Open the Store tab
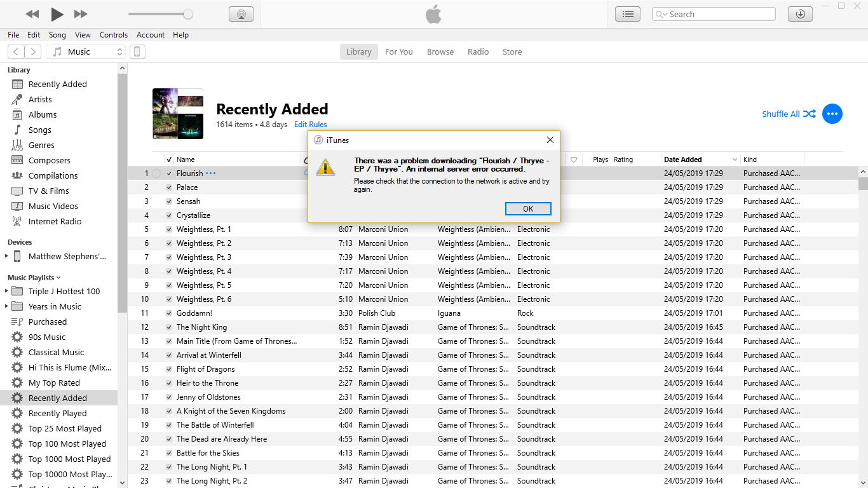Screen dimensions: 868x488 click(x=512, y=52)
